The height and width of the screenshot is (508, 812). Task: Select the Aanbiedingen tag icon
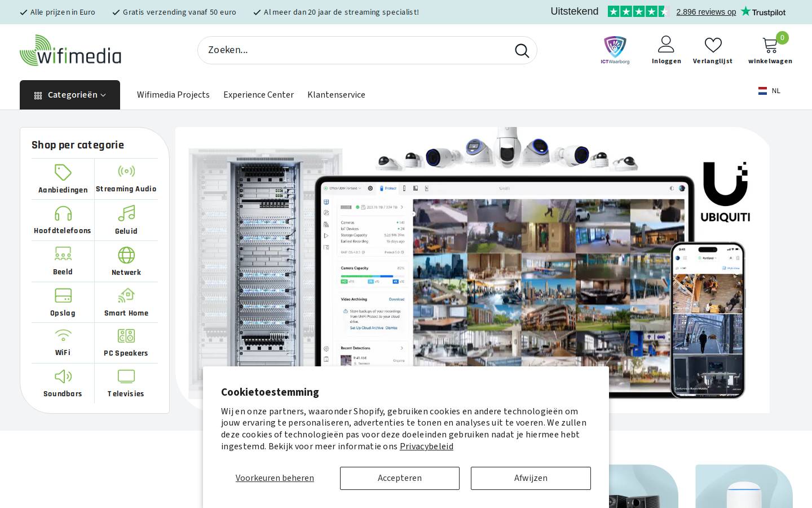63,172
